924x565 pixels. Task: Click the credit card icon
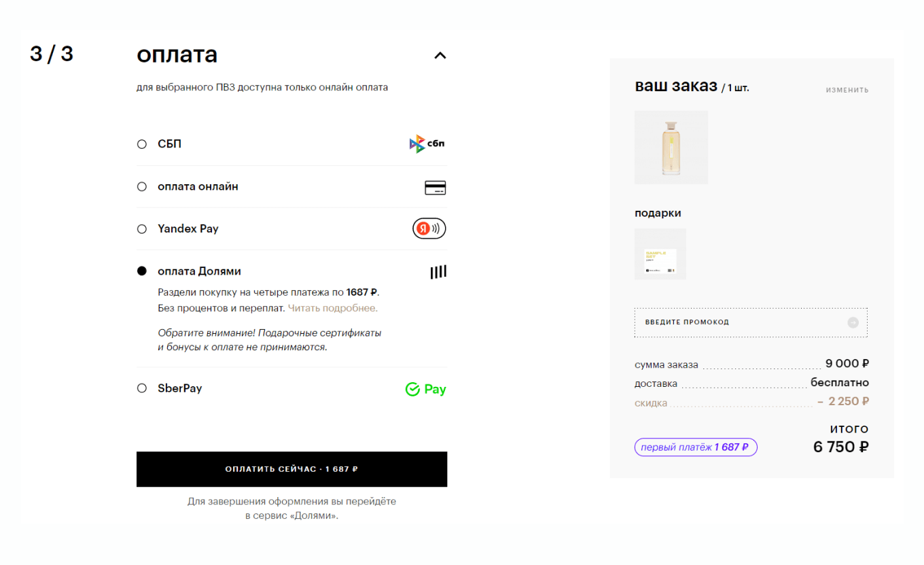pyautogui.click(x=435, y=188)
